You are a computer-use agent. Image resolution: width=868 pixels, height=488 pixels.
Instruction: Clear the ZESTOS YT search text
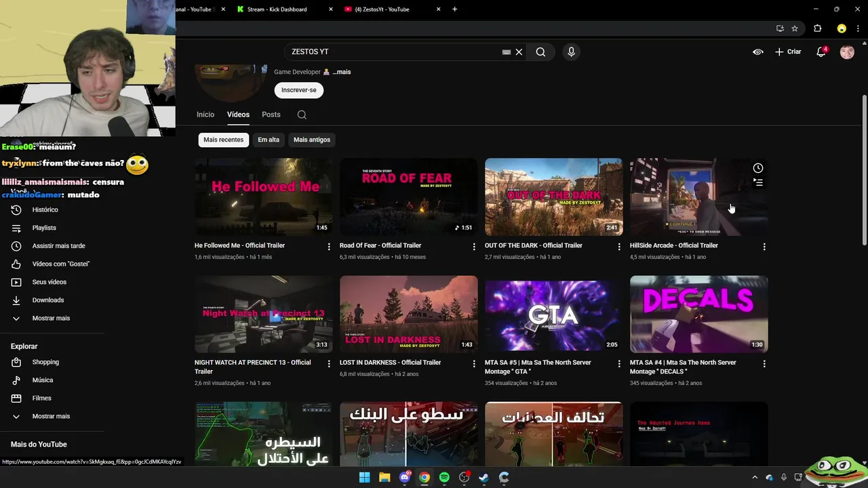click(x=519, y=52)
